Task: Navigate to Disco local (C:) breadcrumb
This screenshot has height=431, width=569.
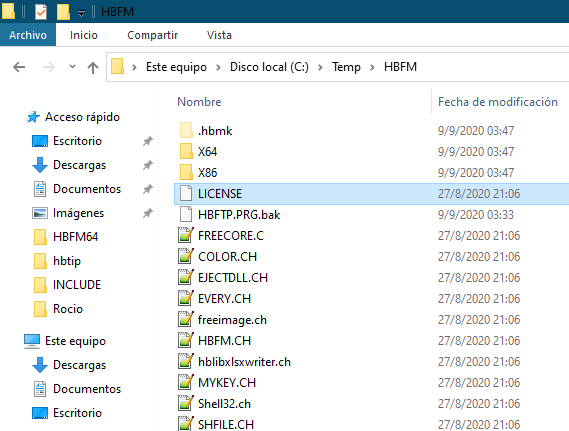Action: 269,67
